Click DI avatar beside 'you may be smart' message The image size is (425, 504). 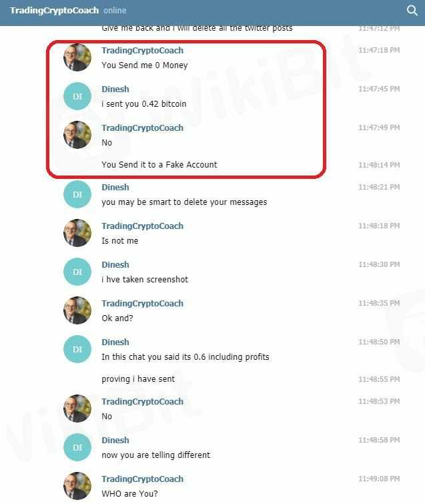(x=77, y=194)
